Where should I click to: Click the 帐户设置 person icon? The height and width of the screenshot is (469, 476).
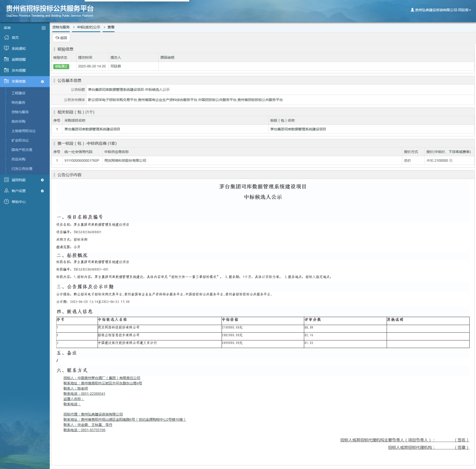[x=6, y=191]
